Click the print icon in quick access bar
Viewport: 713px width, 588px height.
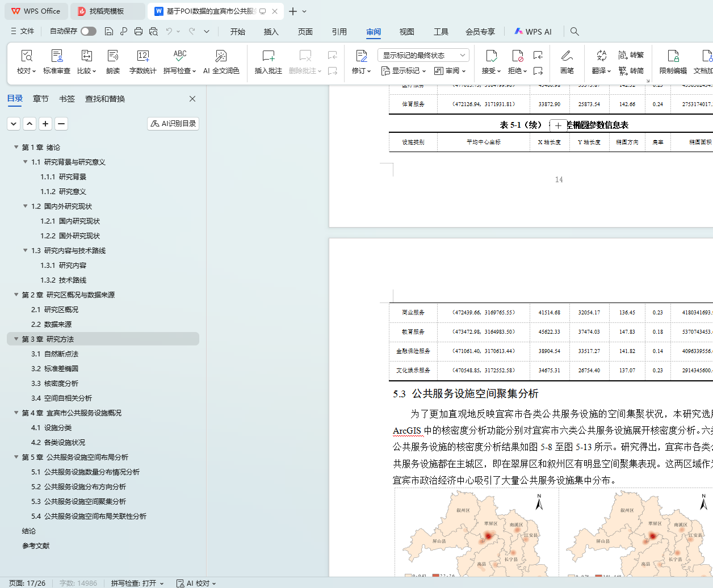[139, 31]
